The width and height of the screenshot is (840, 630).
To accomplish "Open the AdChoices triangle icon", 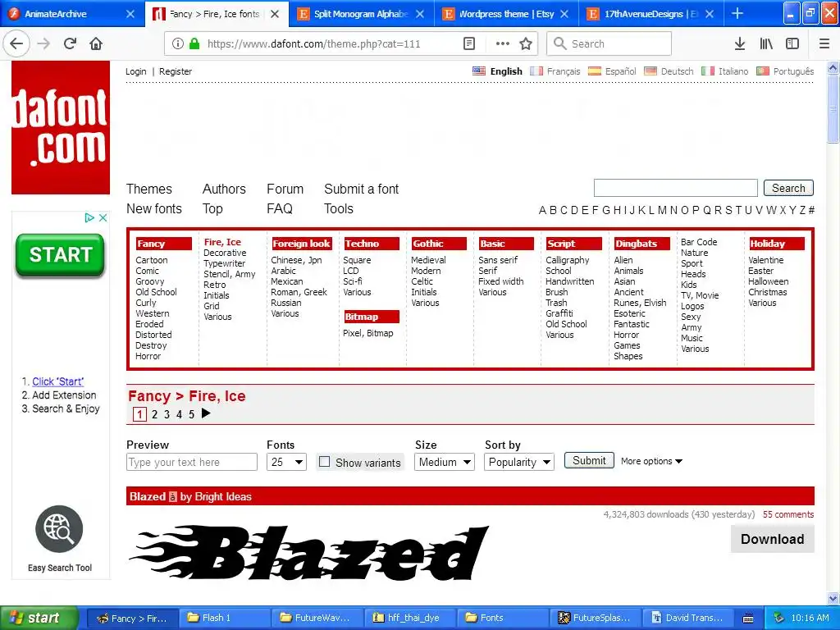I will [89, 217].
